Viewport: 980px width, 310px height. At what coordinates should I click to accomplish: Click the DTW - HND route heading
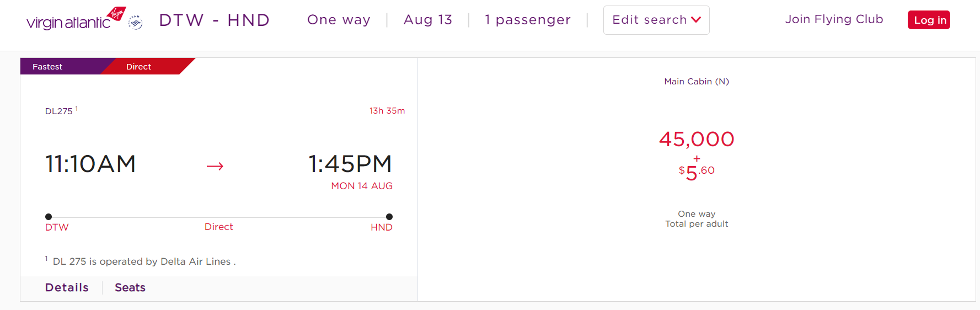coord(215,20)
